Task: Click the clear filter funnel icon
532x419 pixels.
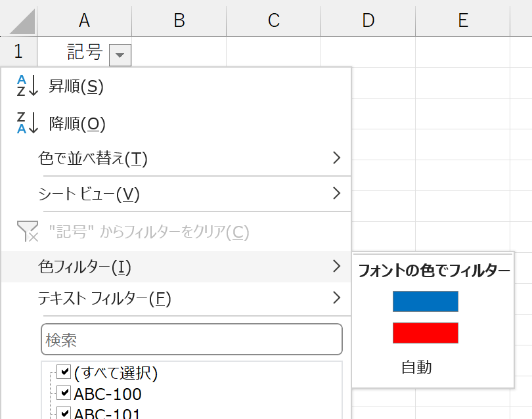Action: (x=28, y=231)
